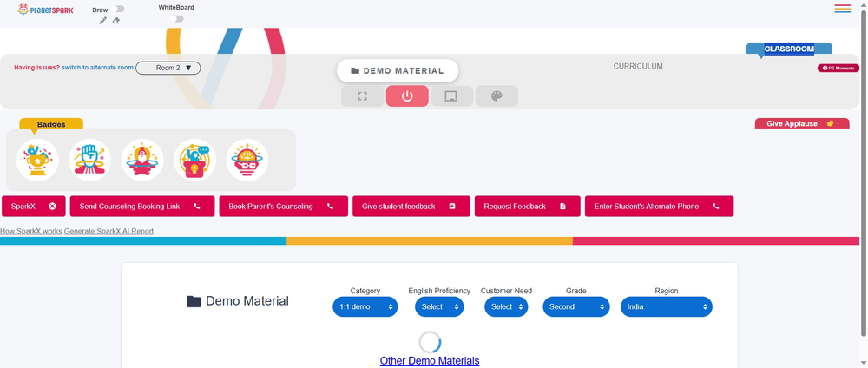
Task: Select the eraser tool
Action: 116,21
